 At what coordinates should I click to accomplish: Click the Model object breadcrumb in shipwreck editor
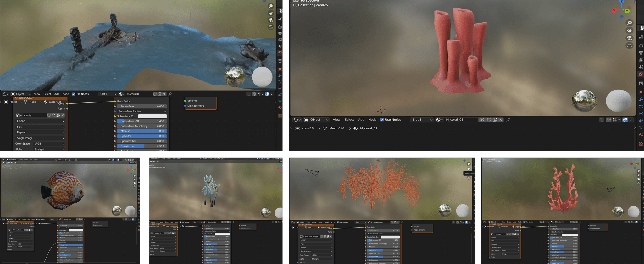click(x=13, y=102)
